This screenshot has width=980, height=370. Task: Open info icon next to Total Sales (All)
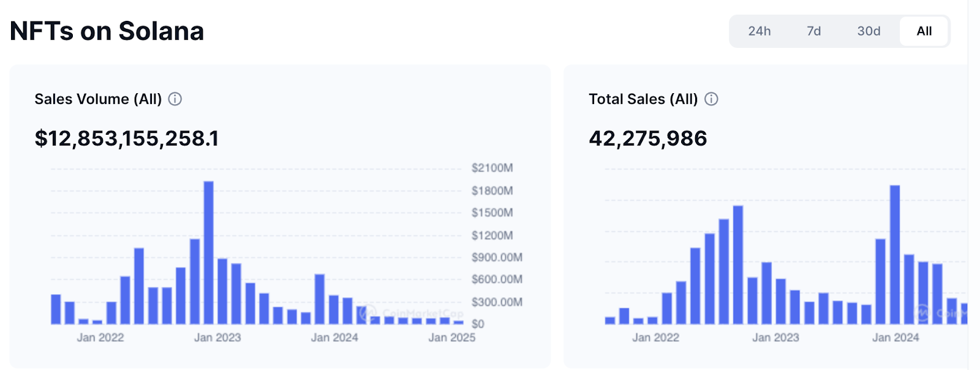coord(711,99)
